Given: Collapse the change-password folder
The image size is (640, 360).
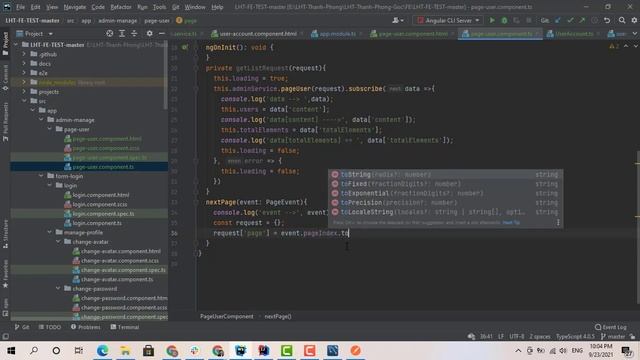Looking at the screenshot, I should pos(58,289).
